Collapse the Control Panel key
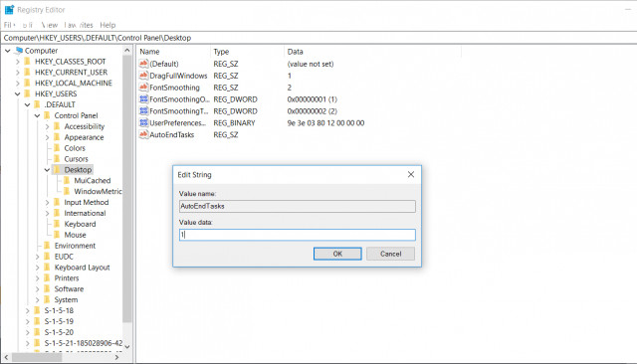The image size is (637, 364). pos(37,115)
